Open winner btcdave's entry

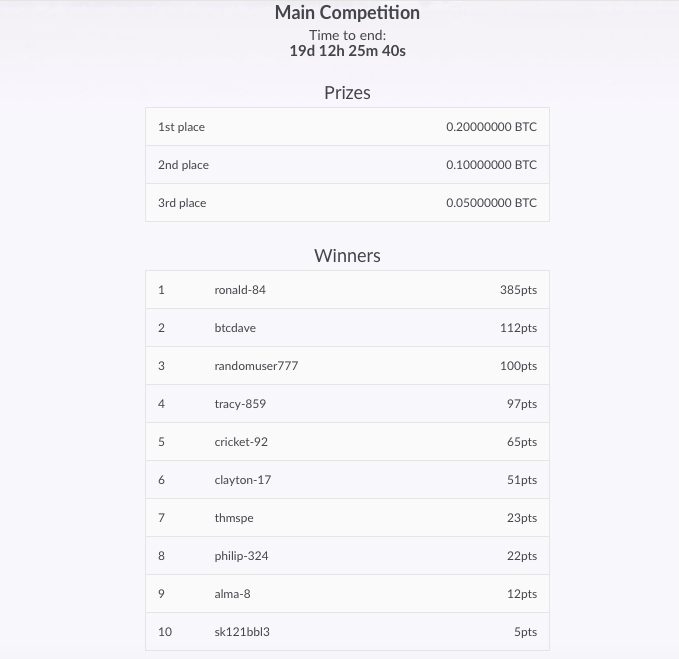point(347,328)
